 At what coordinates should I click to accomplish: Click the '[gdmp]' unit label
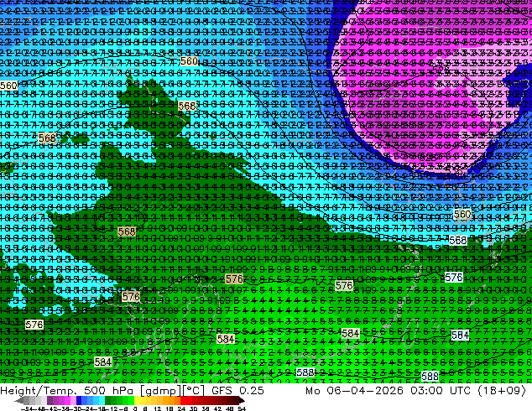[x=160, y=391]
